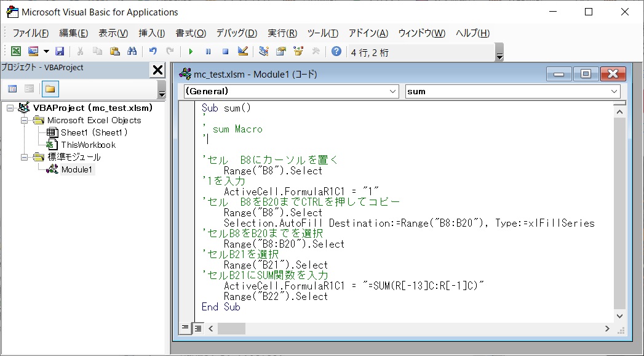The image size is (644, 356).
Task: Click code scrollbar down arrow
Action: (620, 316)
